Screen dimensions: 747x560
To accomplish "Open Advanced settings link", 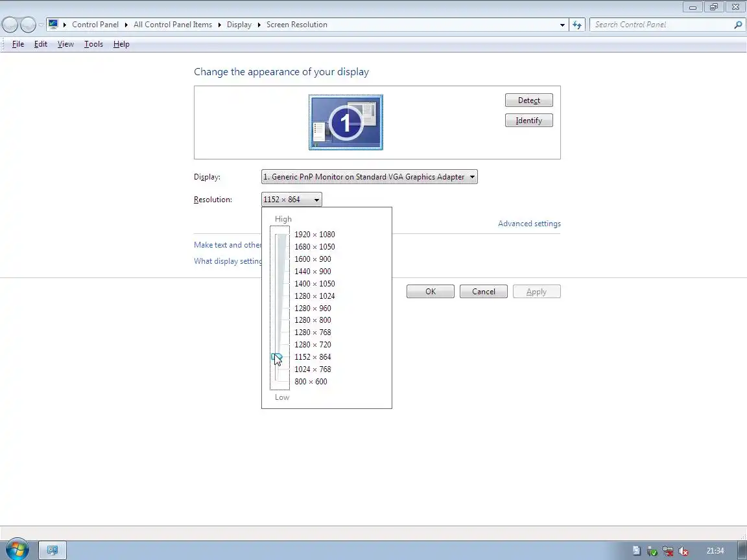I will click(x=529, y=224).
